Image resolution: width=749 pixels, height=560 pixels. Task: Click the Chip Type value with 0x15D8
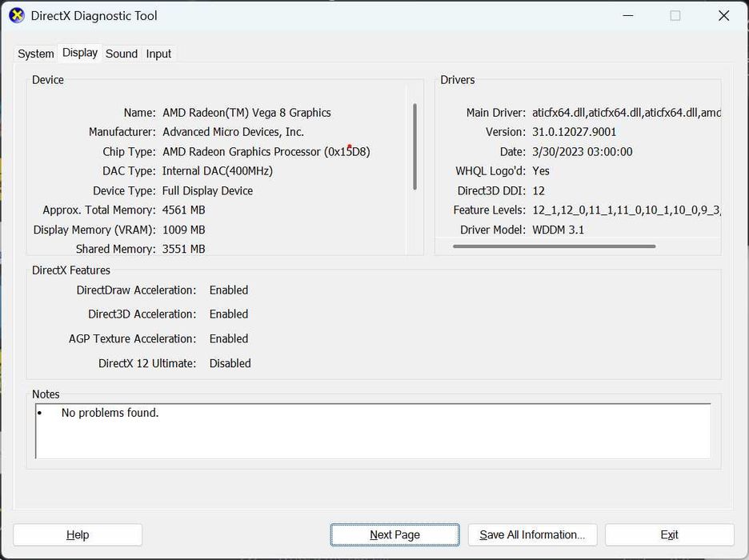266,152
